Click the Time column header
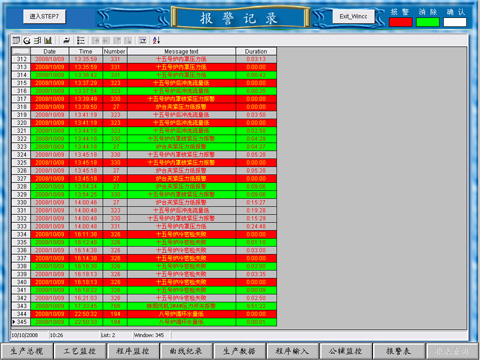The height and width of the screenshot is (360, 480). point(86,51)
